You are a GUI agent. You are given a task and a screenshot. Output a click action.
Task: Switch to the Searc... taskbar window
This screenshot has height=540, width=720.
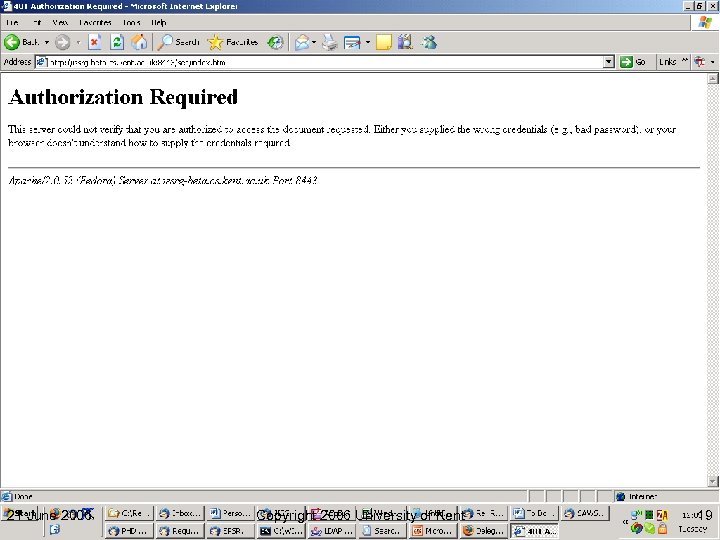click(x=382, y=530)
